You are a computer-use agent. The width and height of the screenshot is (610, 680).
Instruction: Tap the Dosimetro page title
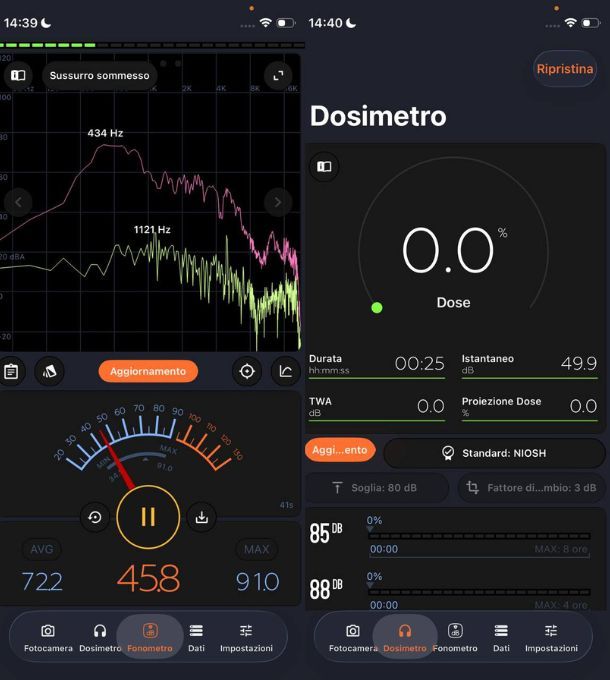pos(378,116)
